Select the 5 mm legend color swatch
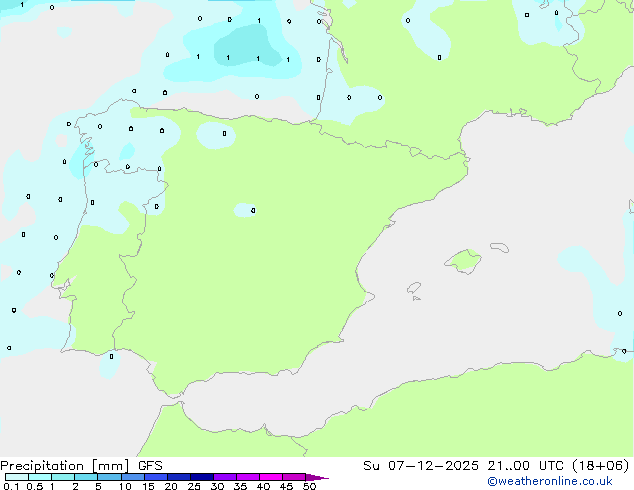The width and height of the screenshot is (634, 490). (x=109, y=477)
